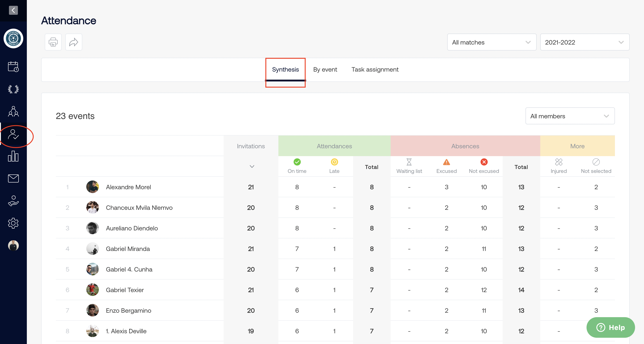Click the green Help button
Image resolution: width=644 pixels, height=344 pixels.
pos(610,327)
